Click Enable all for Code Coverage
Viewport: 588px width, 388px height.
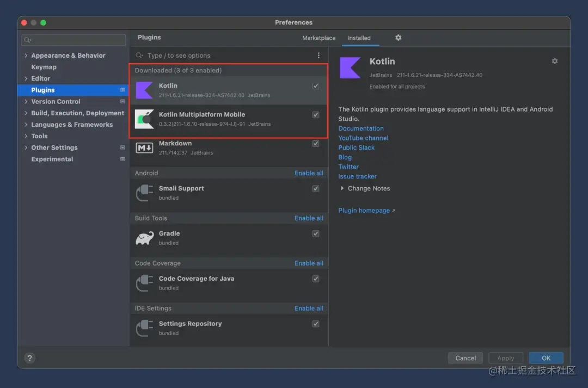click(309, 263)
